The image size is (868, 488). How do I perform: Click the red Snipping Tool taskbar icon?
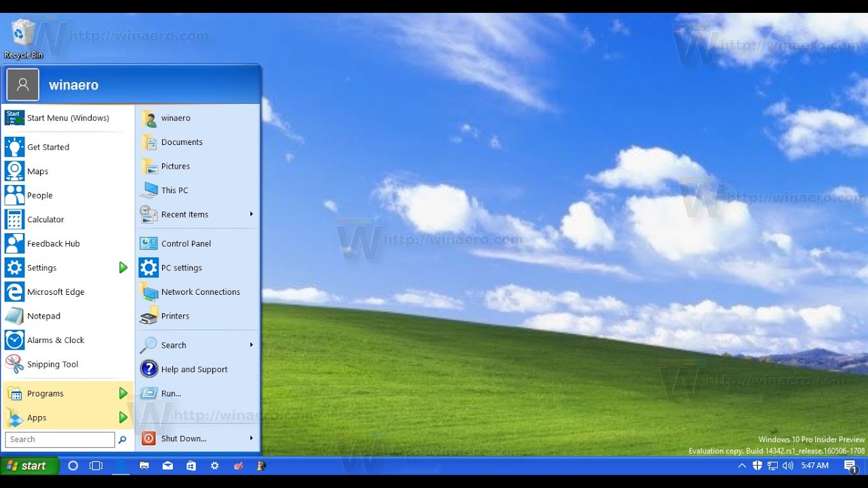pyautogui.click(x=239, y=466)
